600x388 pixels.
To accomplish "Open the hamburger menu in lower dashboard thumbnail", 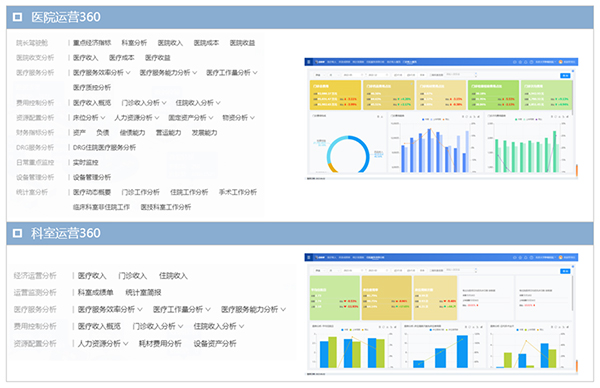I will 309,257.
